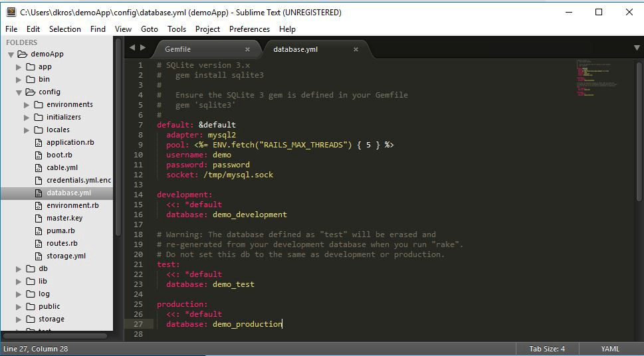Screen dimensions: 644x356
Task: Click the routes.rb file icon
Action: (x=38, y=244)
